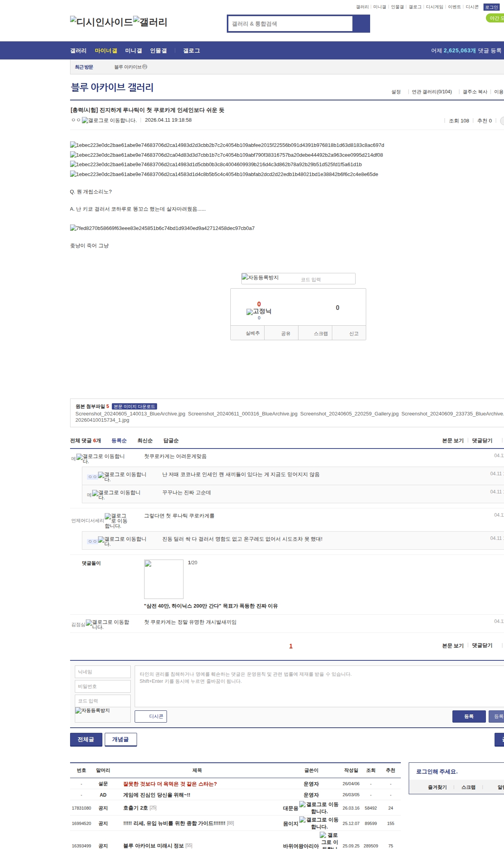This screenshot has width=504, height=849.
Task: Go to comment page 1
Action: tap(291, 646)
